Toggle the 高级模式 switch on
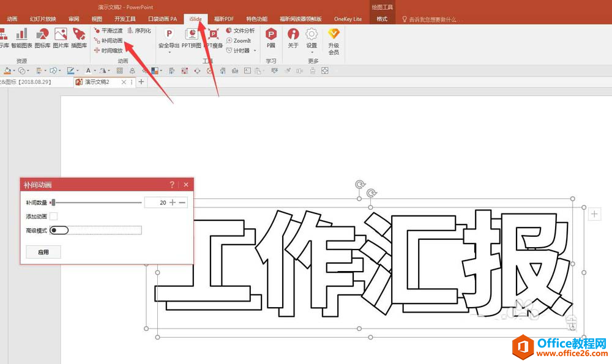The height and width of the screenshot is (364, 612). click(60, 230)
